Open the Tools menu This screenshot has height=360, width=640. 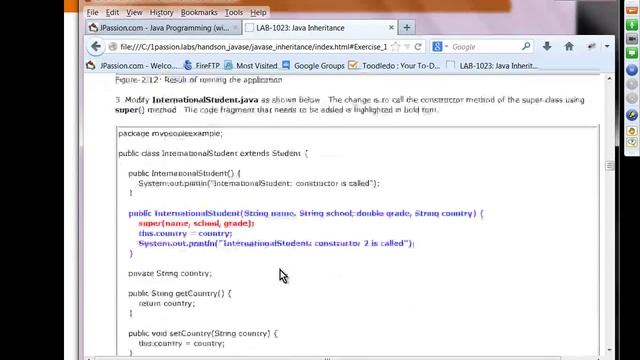(233, 12)
